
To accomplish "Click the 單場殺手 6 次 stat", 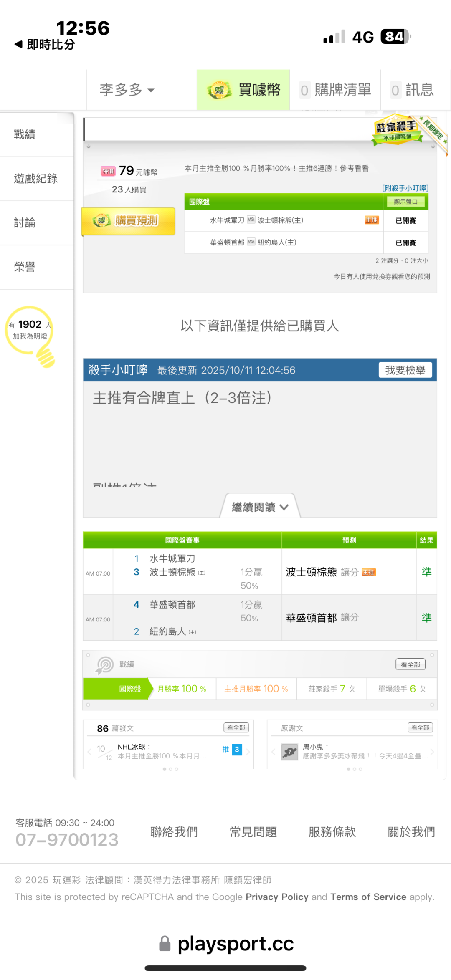I will [x=402, y=689].
